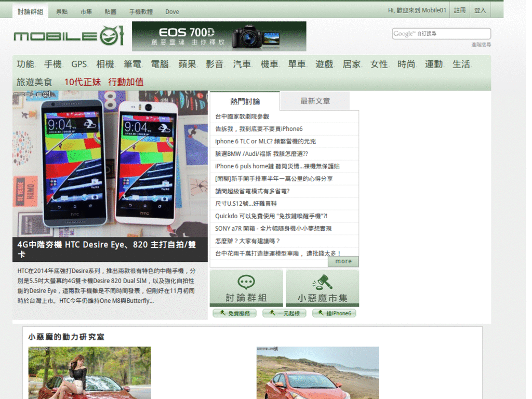Open the 單車 category
Viewport: 532px width, 399px height.
pyautogui.click(x=297, y=64)
